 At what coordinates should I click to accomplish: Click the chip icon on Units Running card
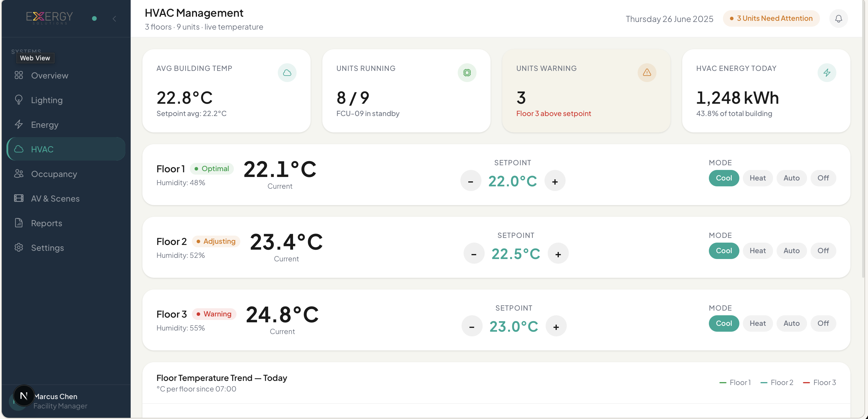point(467,72)
